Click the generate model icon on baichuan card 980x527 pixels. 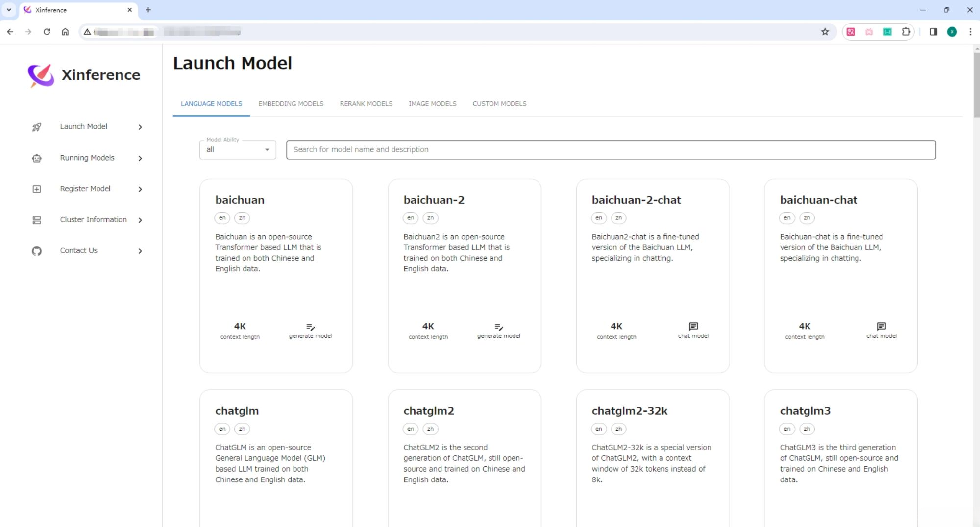[310, 327]
